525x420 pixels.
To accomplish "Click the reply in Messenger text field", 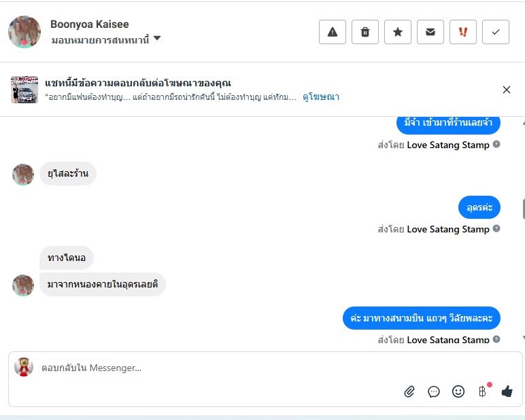I will [x=204, y=368].
